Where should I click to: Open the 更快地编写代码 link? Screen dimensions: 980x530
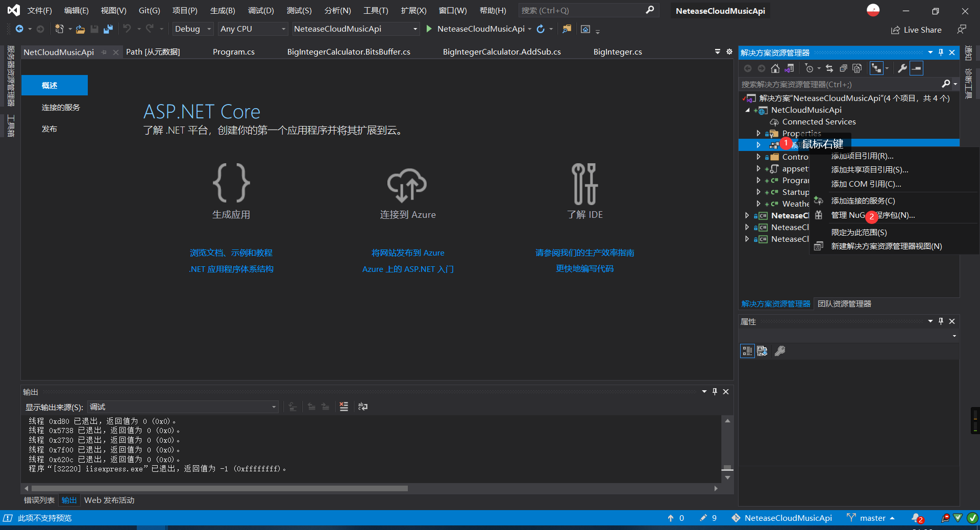pos(584,269)
